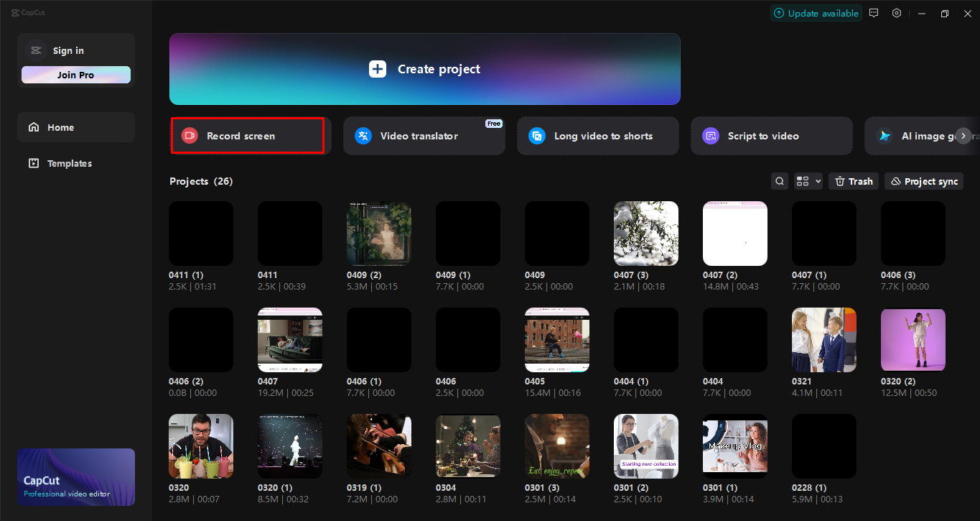
Task: Open the Trash folder
Action: (853, 180)
